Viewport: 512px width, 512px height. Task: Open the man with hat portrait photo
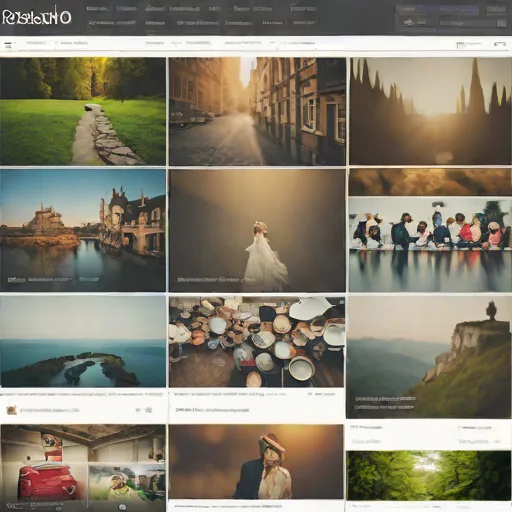(x=256, y=462)
